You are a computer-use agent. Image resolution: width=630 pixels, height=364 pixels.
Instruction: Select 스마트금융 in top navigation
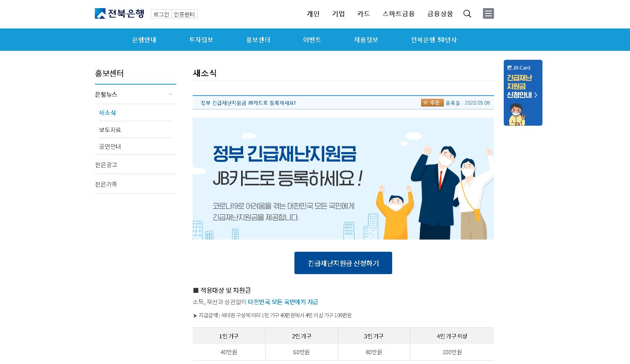click(399, 14)
